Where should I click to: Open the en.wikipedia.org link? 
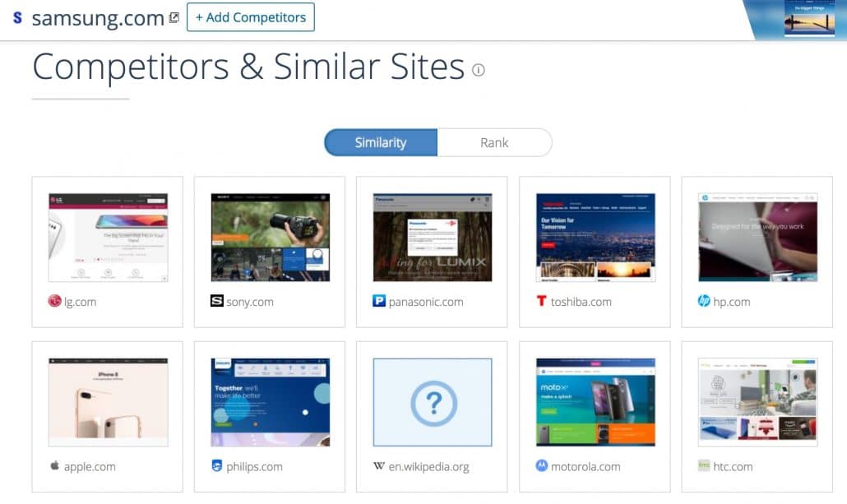click(429, 467)
